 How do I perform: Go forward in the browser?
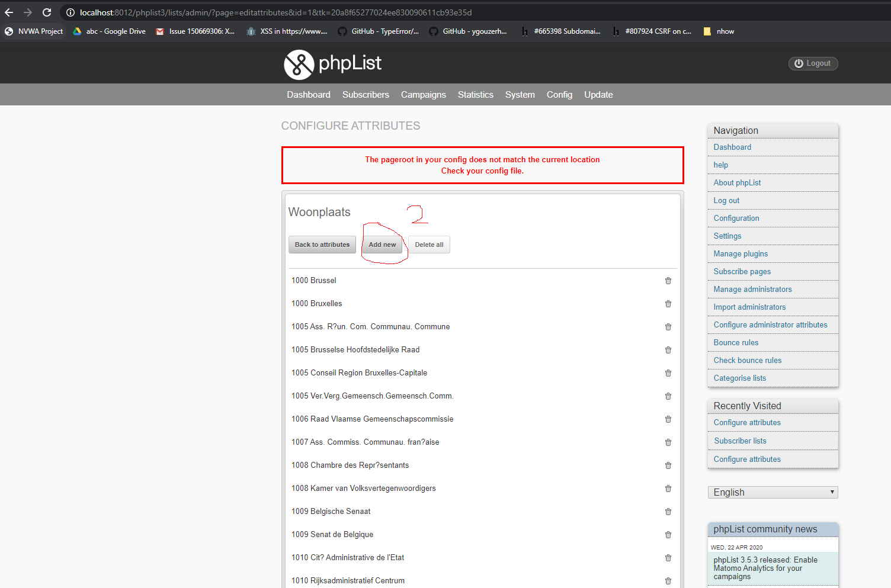pyautogui.click(x=28, y=12)
